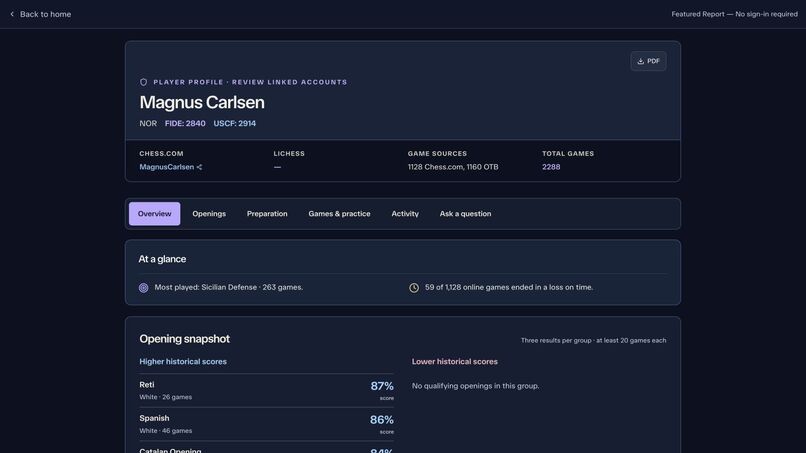
Task: Click the Lower historical scores heading
Action: [454, 361]
